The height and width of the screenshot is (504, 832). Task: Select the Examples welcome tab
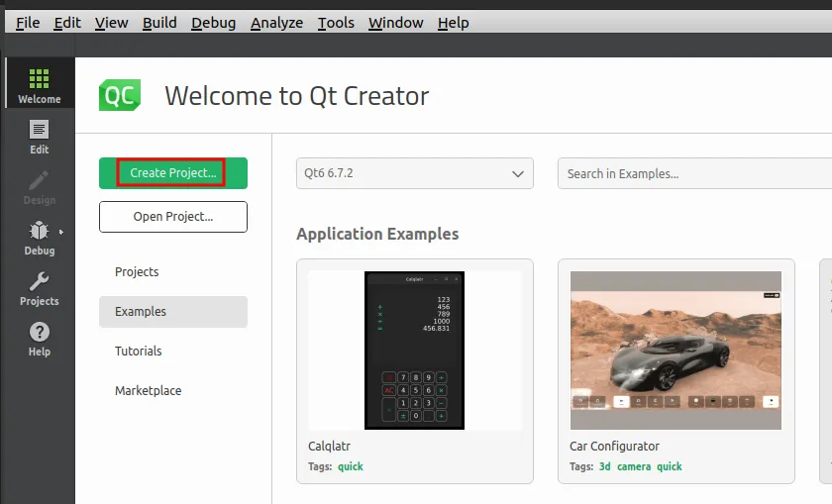point(173,312)
